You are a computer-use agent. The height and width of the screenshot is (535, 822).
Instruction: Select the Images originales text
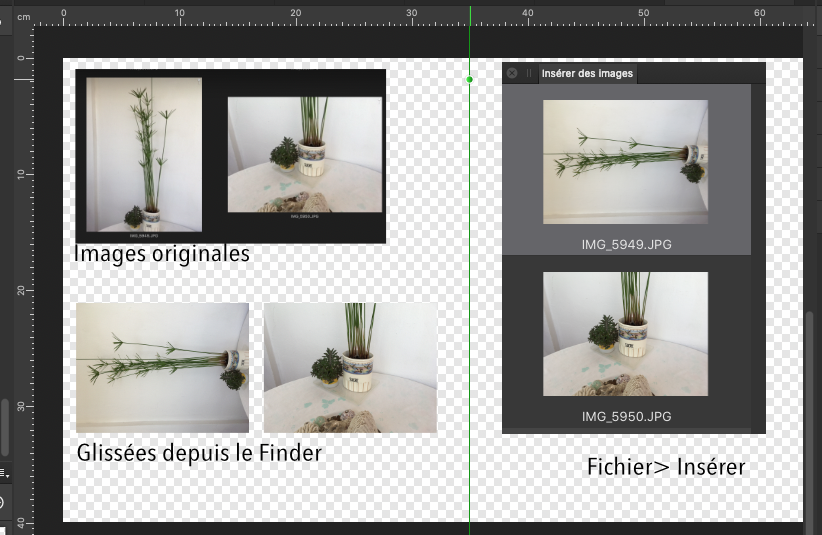[162, 254]
